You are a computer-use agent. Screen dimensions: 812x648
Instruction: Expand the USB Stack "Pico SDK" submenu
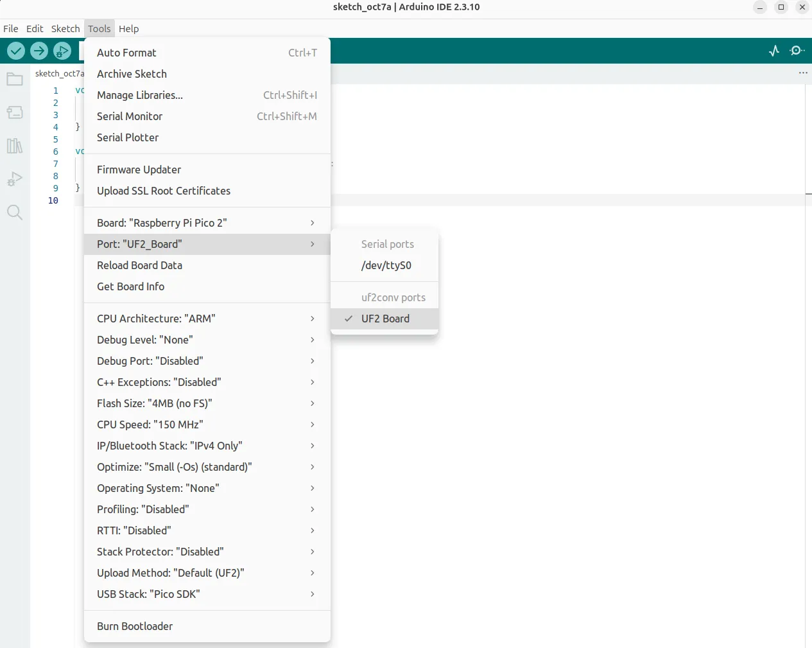(x=207, y=594)
